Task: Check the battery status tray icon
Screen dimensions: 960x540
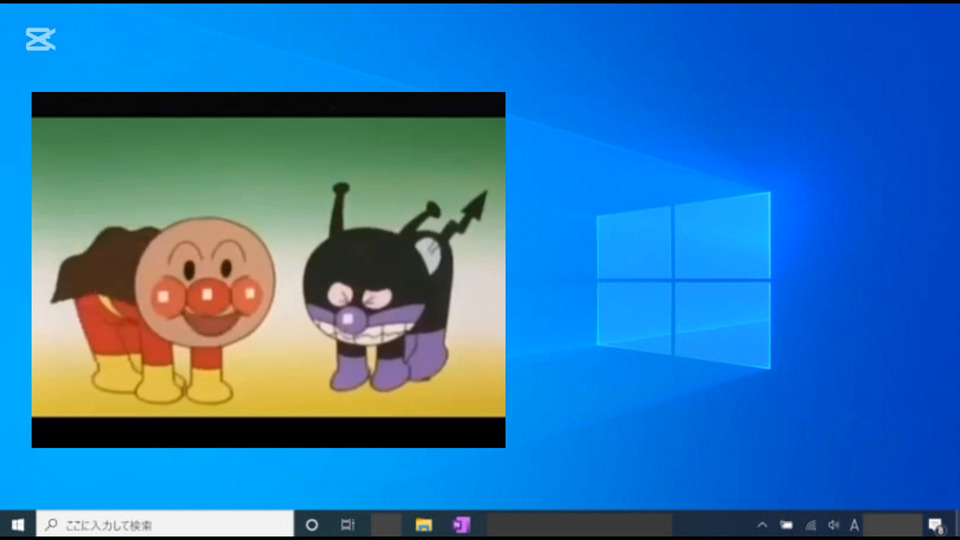Action: 786,525
